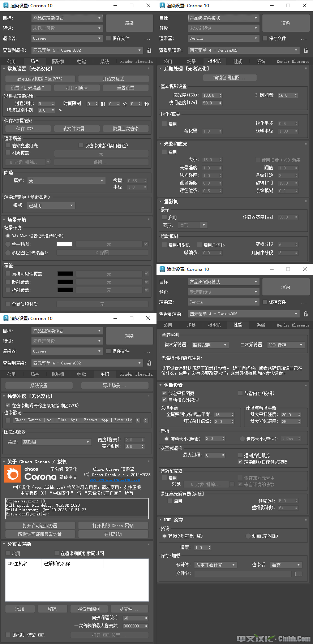Click the + button beside 渲染覆盖 排除 list
The image size is (313, 644).
pyautogui.click(x=48, y=162)
